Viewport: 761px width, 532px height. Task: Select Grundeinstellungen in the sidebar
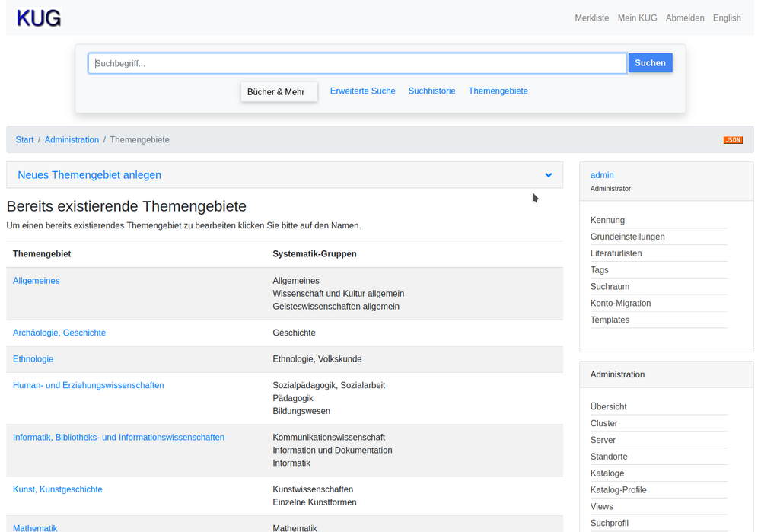coord(627,237)
